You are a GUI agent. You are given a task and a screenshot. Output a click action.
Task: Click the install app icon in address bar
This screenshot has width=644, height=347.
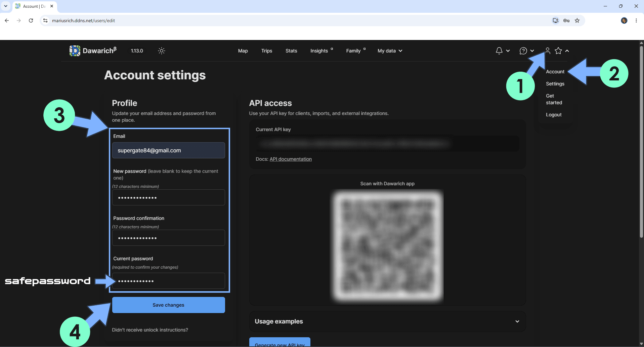click(x=556, y=21)
